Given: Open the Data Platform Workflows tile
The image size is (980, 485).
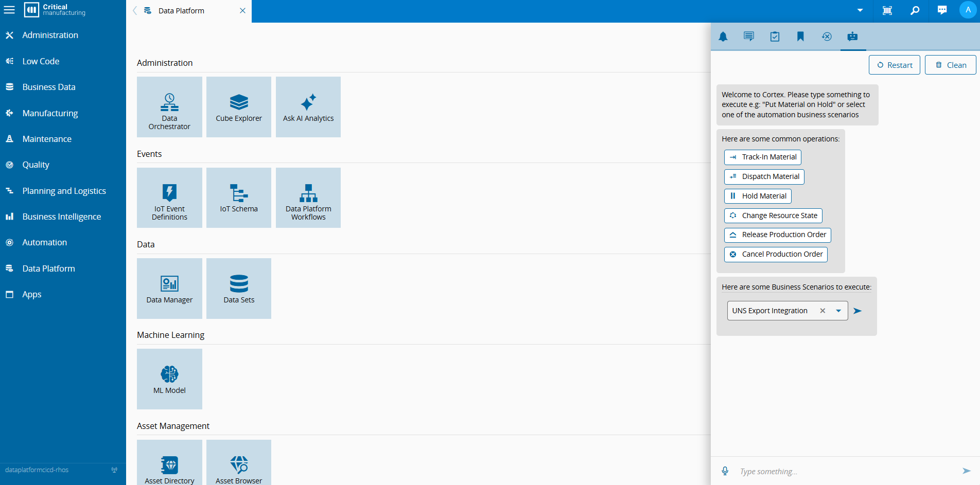Looking at the screenshot, I should pyautogui.click(x=308, y=198).
